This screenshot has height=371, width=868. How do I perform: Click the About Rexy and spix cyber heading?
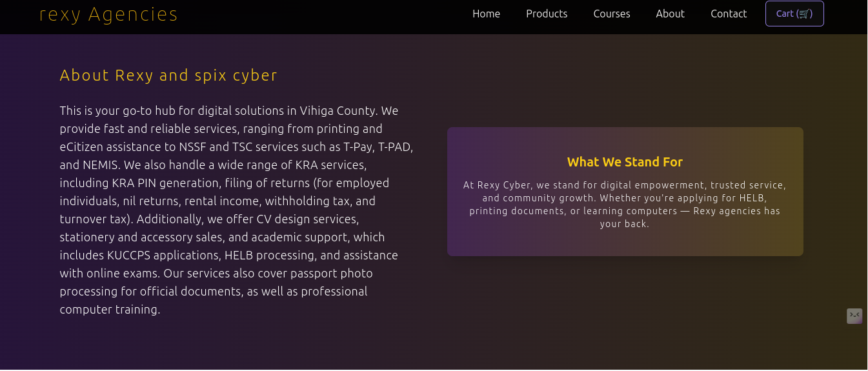[168, 75]
